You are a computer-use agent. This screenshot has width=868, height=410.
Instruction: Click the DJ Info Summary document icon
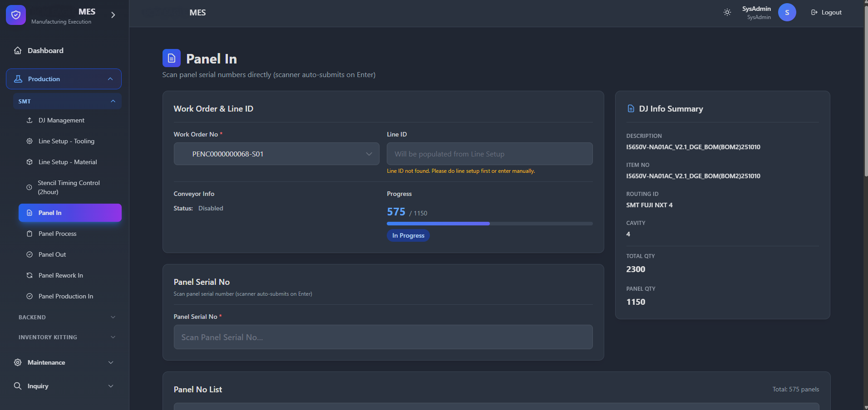point(631,108)
